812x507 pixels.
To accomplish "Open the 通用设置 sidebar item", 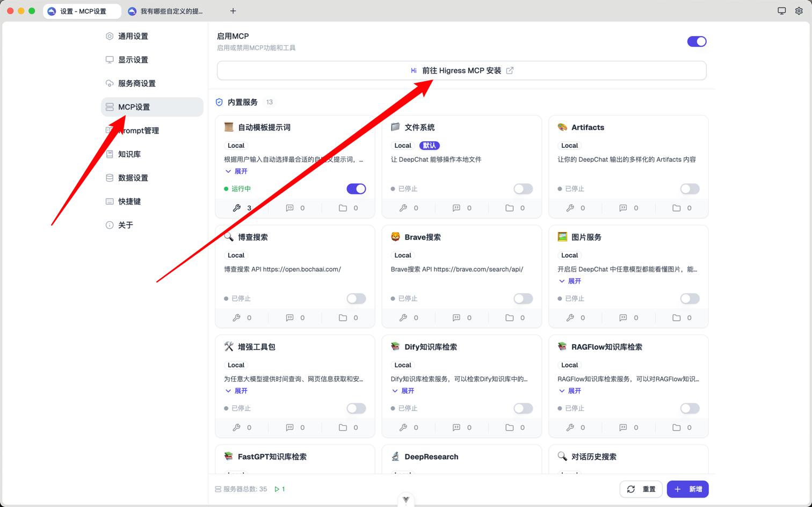I will point(152,36).
